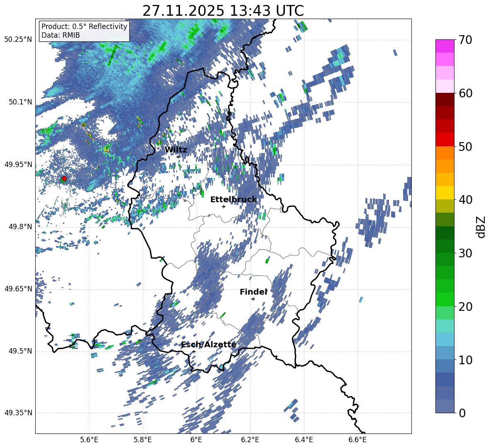Viewport: 491px width, 448px height.
Task: Click the 6.4°E longitude label
Action: pyautogui.click(x=304, y=440)
